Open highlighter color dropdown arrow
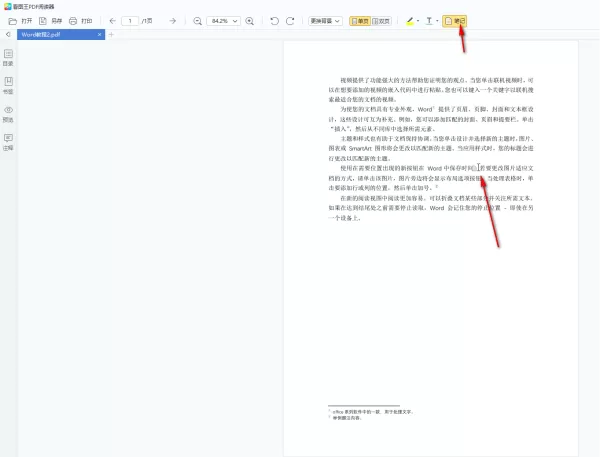Viewport: 600px width, 457px height. [x=418, y=21]
